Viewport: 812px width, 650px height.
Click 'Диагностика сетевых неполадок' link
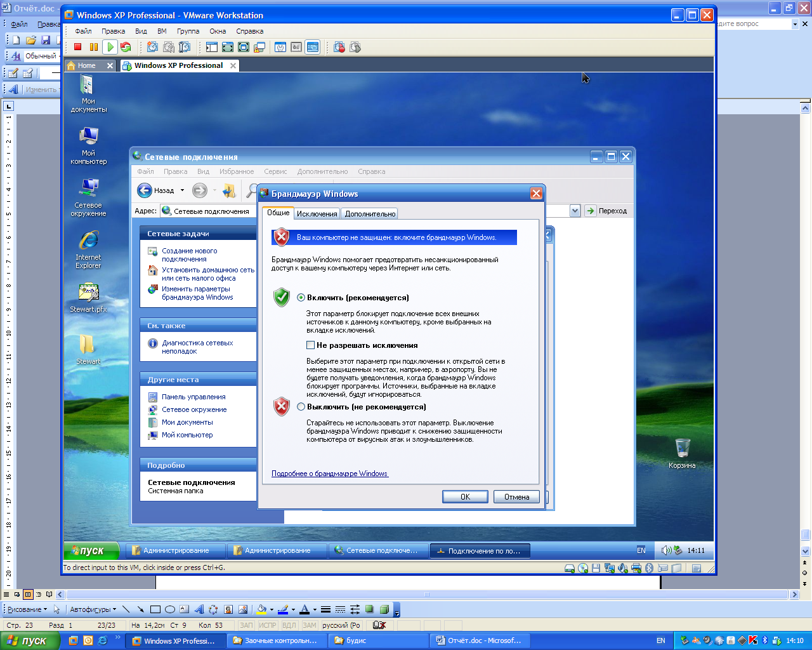pos(197,347)
